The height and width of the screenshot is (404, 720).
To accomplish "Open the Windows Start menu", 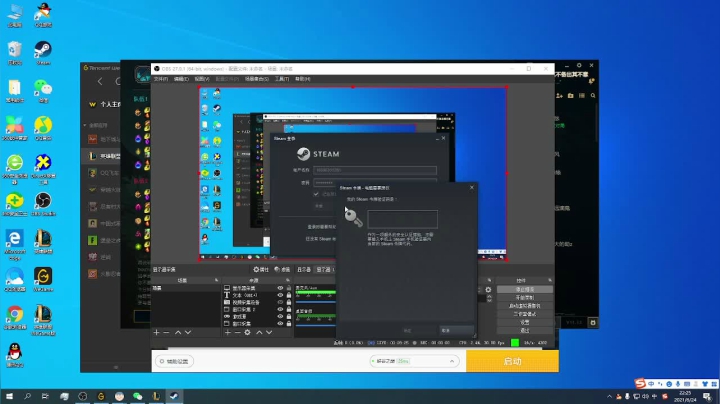I will click(9, 396).
